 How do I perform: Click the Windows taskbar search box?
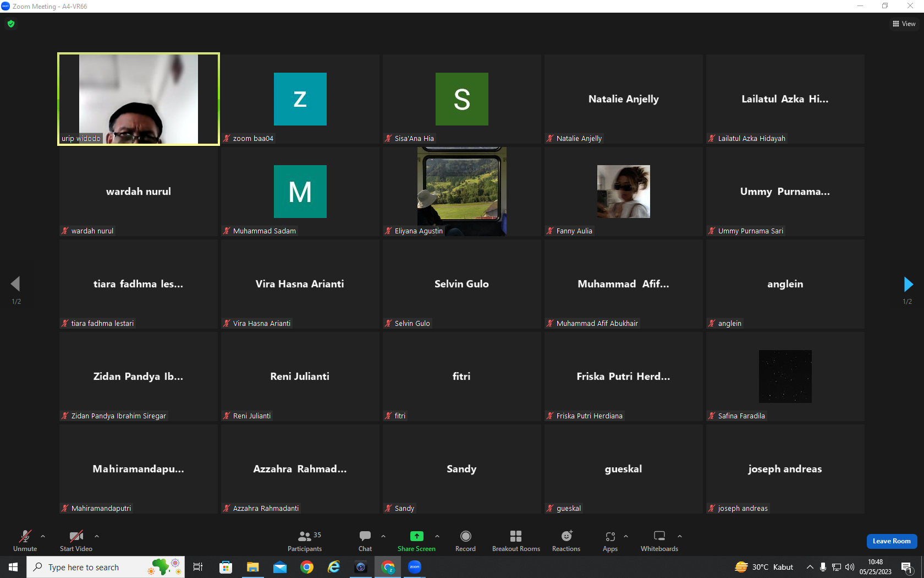[x=106, y=567]
